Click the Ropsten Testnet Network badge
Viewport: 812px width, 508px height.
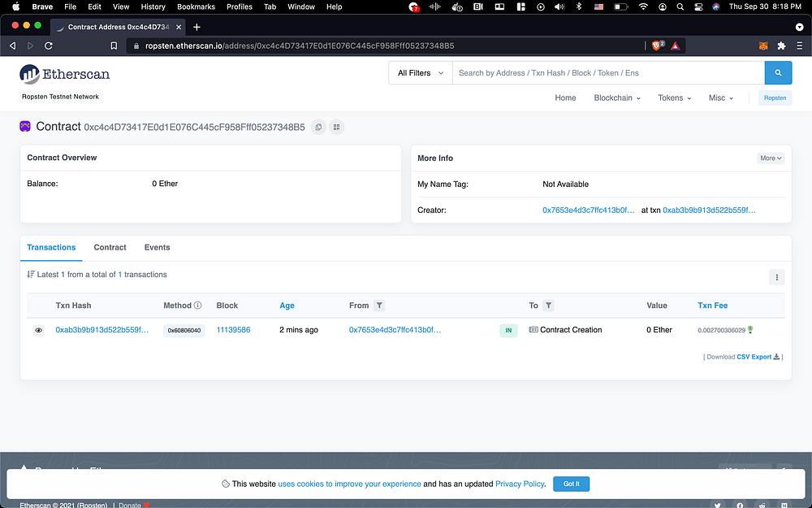61,97
